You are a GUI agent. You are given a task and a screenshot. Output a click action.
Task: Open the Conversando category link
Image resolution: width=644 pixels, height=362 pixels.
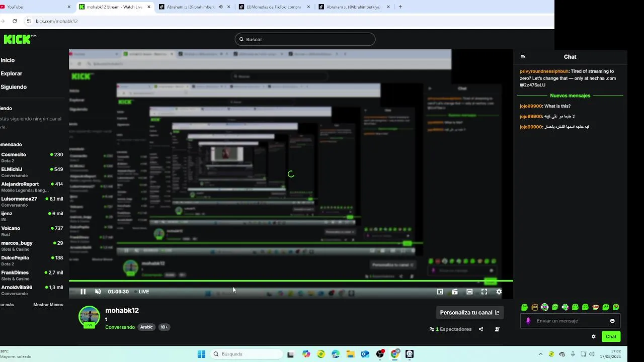coord(120,327)
